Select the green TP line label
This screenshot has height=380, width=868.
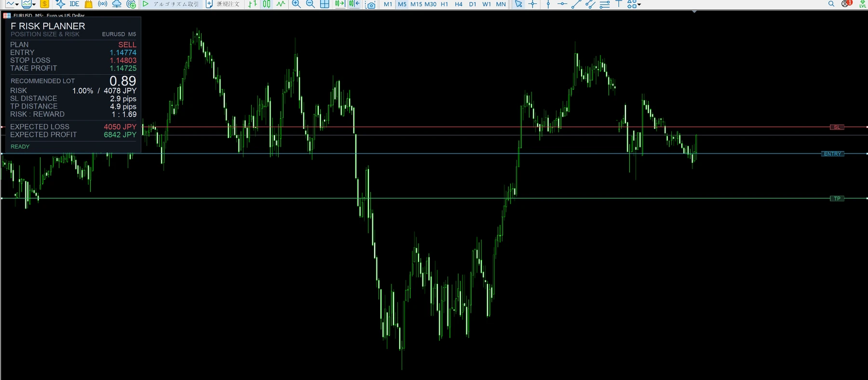pyautogui.click(x=837, y=198)
